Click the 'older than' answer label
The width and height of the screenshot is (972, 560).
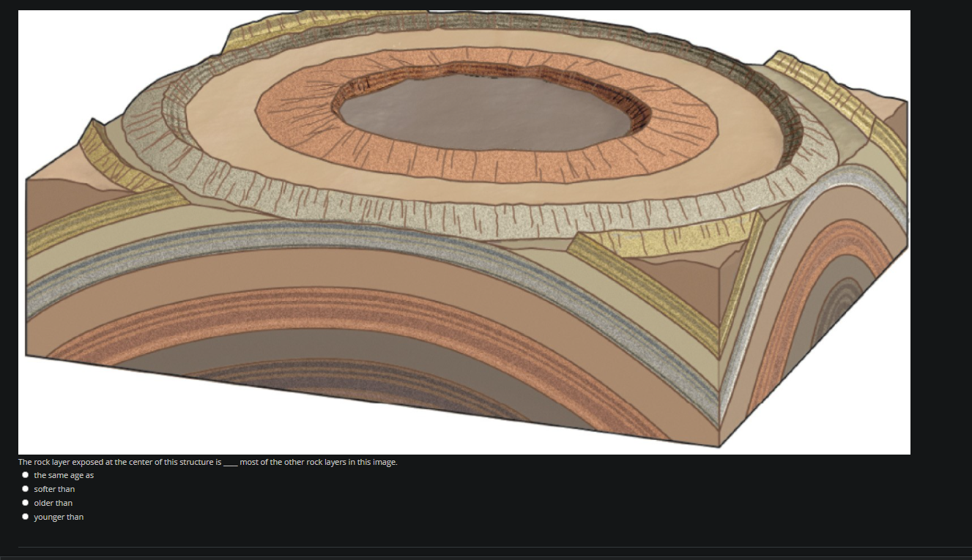pyautogui.click(x=53, y=502)
